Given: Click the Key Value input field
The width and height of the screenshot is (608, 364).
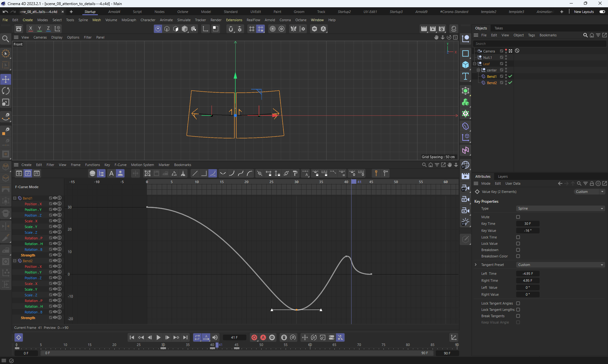Looking at the screenshot, I should [527, 231].
